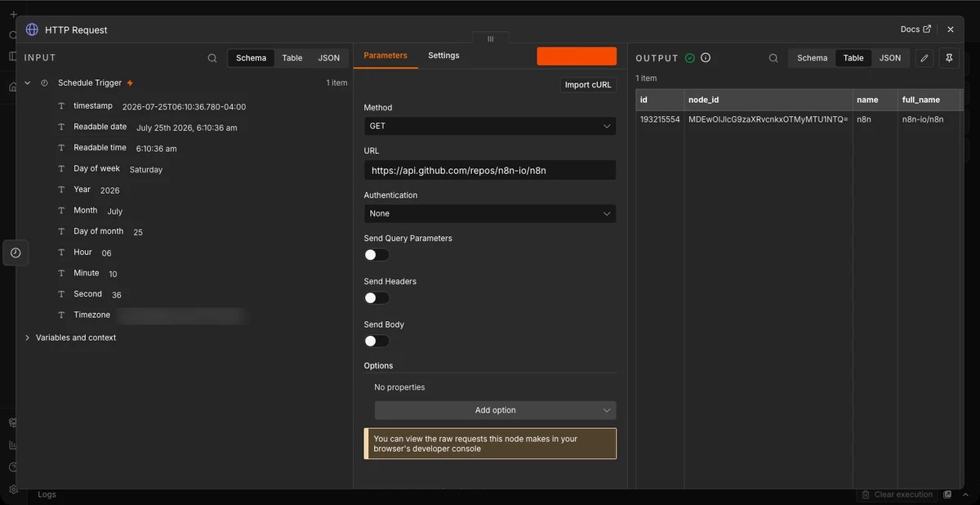Click the info icon next to OUTPUT
The image size is (980, 505).
click(x=706, y=58)
